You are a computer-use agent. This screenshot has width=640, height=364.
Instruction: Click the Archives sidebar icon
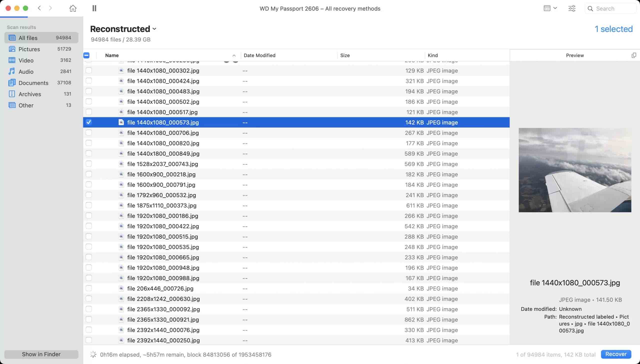tap(12, 94)
